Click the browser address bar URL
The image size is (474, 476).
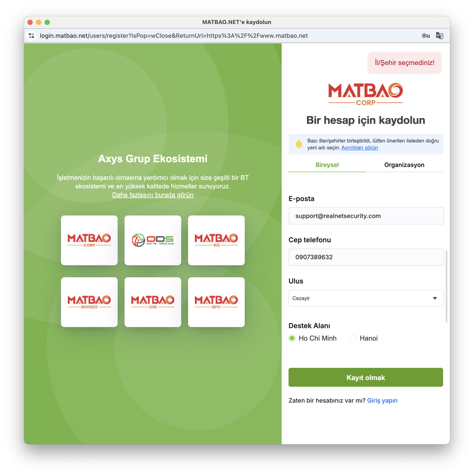click(173, 36)
